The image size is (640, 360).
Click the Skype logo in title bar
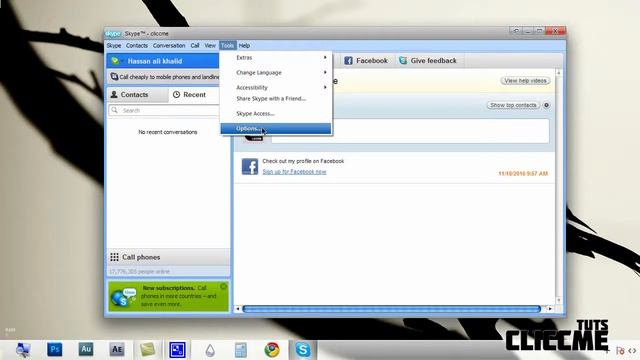pos(113,33)
